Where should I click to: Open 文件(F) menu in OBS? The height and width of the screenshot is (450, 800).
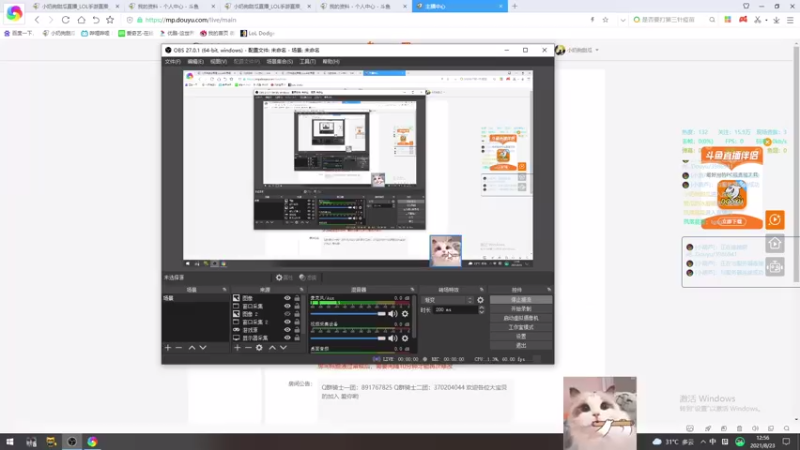(172, 61)
